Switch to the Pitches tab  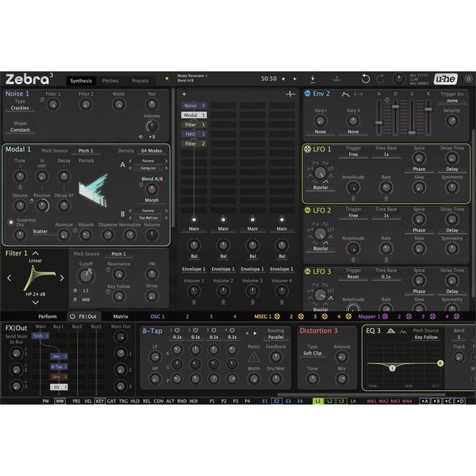tap(110, 80)
